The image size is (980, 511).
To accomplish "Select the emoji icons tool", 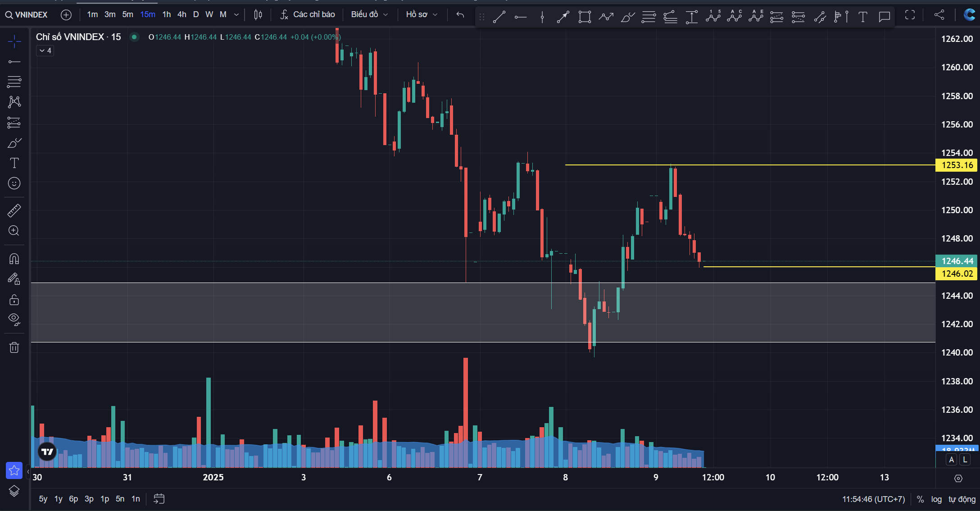I will pyautogui.click(x=14, y=183).
